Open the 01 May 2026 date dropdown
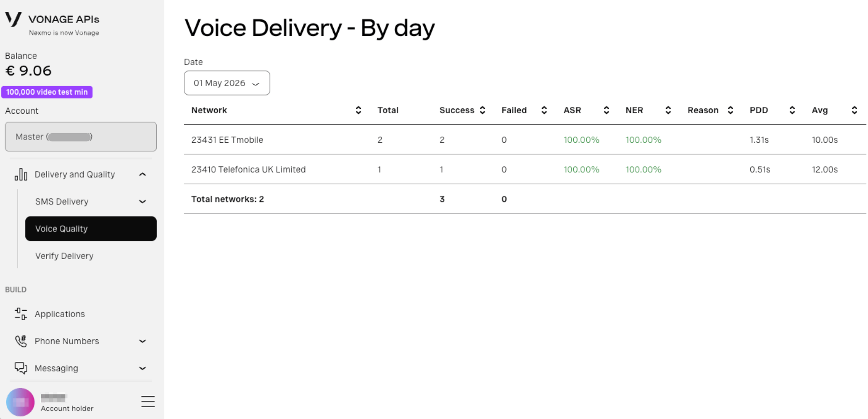 (x=227, y=83)
